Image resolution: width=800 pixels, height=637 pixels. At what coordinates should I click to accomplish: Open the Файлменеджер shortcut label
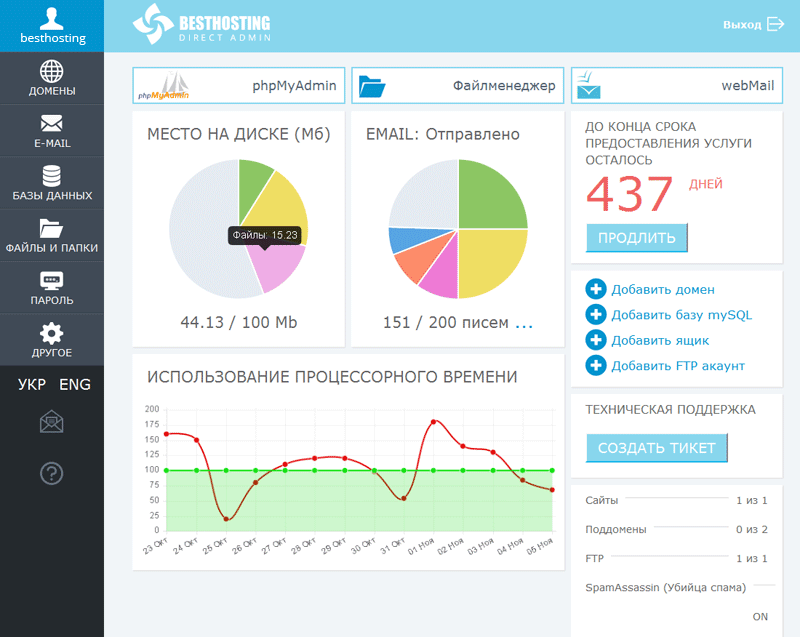click(504, 86)
